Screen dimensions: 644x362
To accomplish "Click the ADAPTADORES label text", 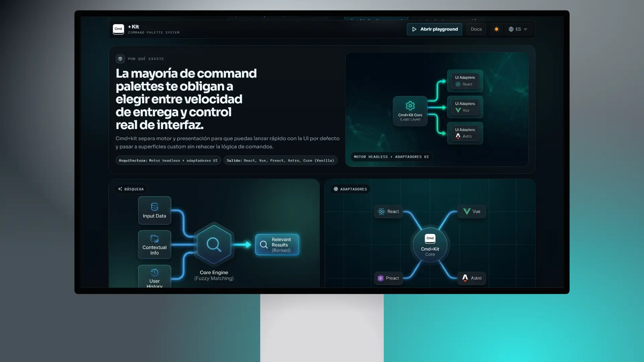I will tap(354, 189).
